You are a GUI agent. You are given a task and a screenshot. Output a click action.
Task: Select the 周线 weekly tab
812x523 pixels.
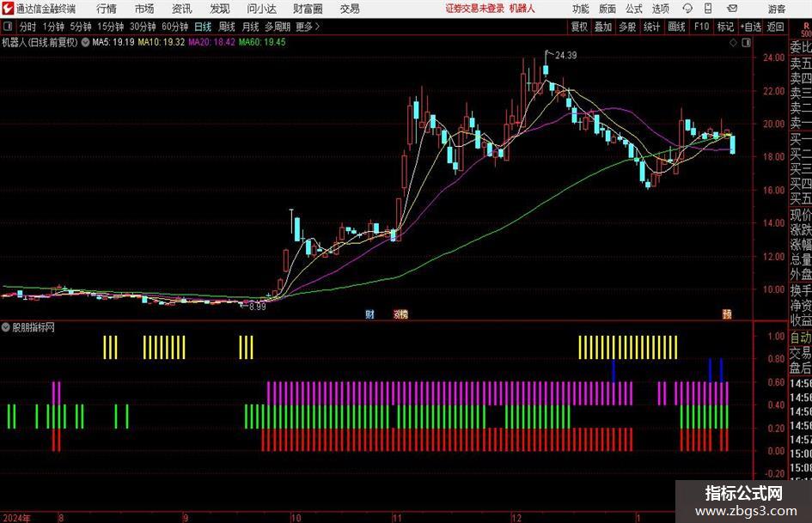tap(226, 27)
